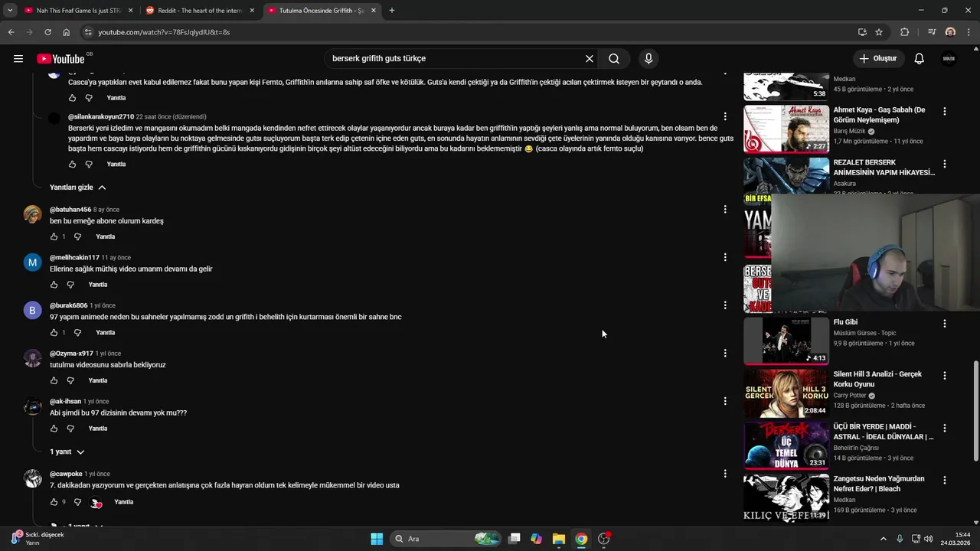This screenshot has height=551, width=980.
Task: Open Ahmet Kaya Gaş Sabah thumbnail
Action: [786, 129]
